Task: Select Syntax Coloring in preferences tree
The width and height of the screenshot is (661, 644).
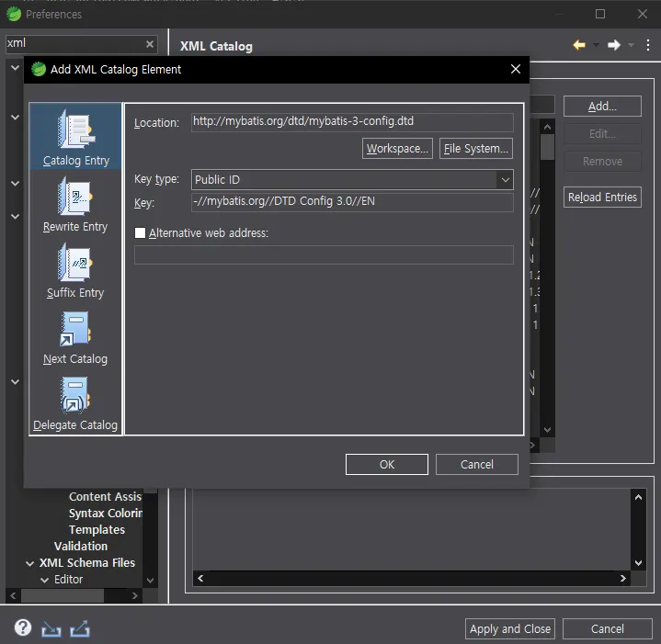Action: [x=106, y=513]
